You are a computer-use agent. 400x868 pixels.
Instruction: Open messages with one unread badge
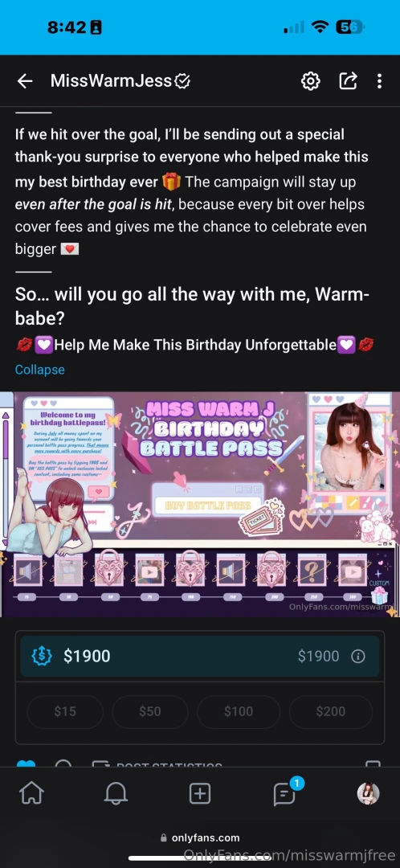pos(285,792)
